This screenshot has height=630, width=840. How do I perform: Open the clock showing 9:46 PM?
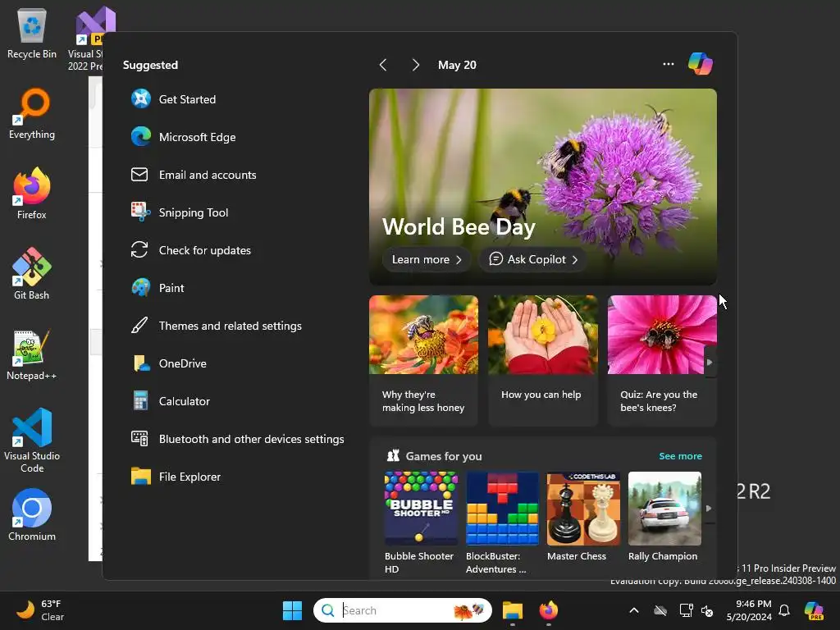point(749,610)
